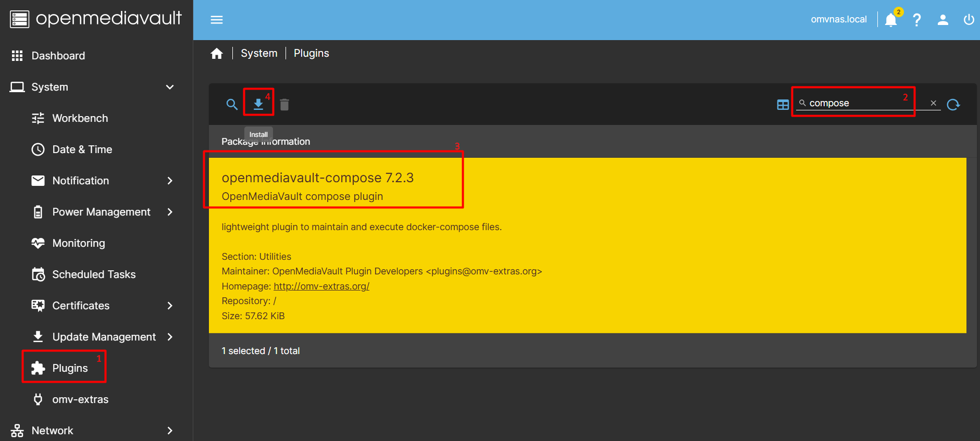Screen dimensions: 980x441
Task: Click the Dashboard grid icon
Action: pyautogui.click(x=17, y=56)
